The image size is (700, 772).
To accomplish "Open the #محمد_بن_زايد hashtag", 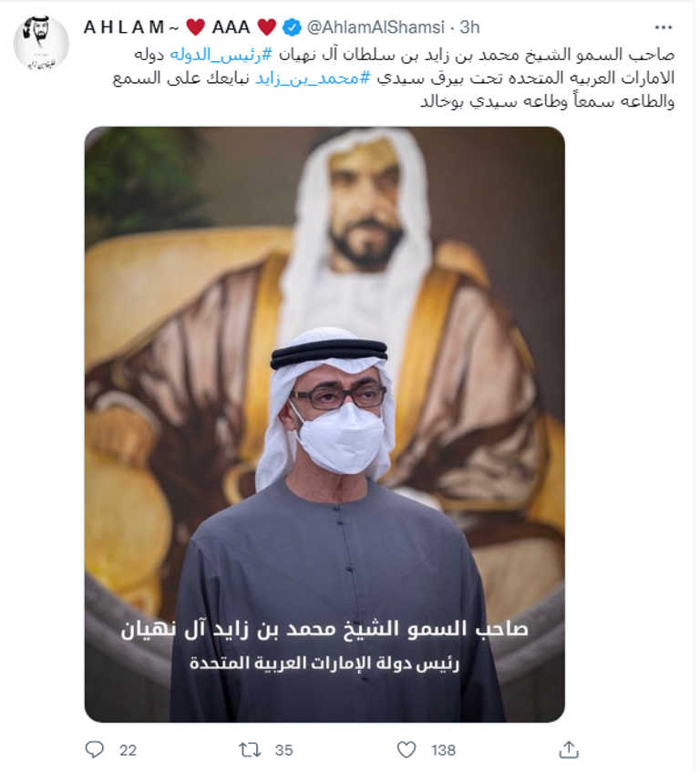I will pos(313,78).
